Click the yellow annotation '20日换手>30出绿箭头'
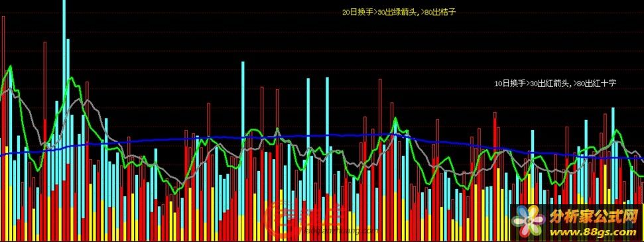This screenshot has width=644, height=242. [379, 13]
